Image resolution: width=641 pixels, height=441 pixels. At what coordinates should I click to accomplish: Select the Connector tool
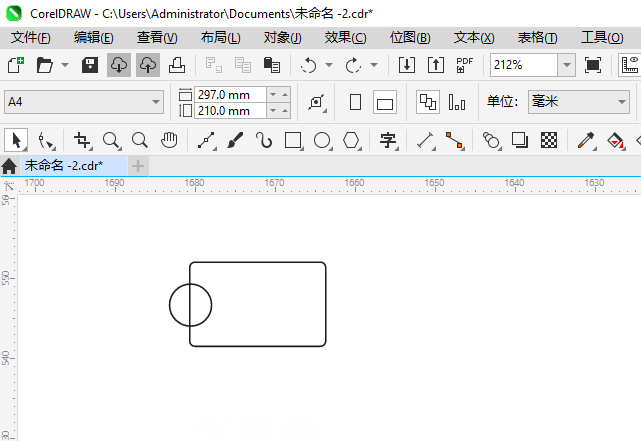point(455,141)
